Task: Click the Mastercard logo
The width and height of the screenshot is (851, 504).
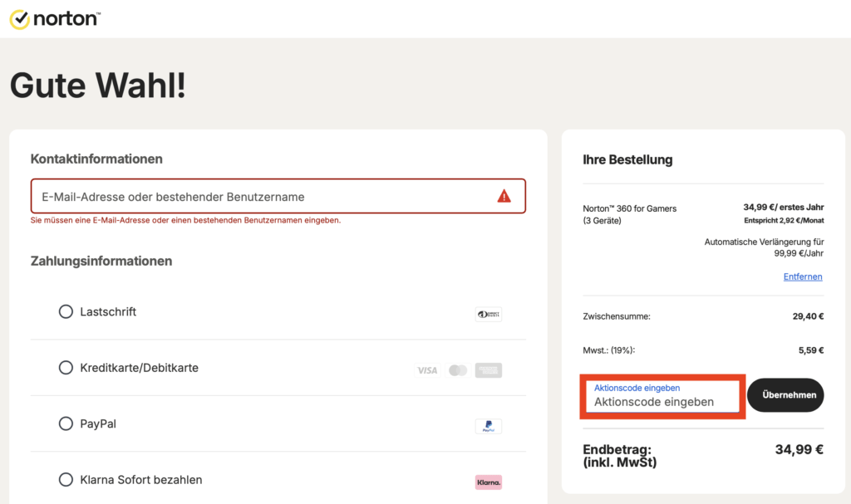Action: pyautogui.click(x=458, y=370)
